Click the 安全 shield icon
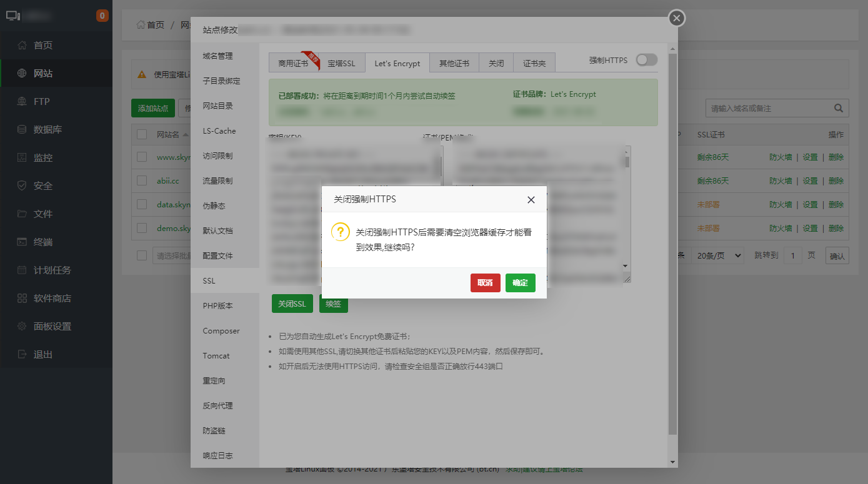868x484 pixels. 22,185
